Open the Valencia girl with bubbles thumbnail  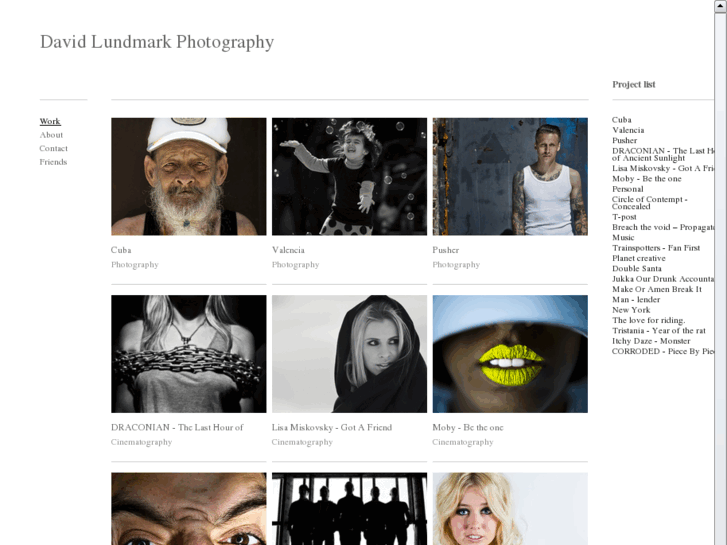point(349,176)
